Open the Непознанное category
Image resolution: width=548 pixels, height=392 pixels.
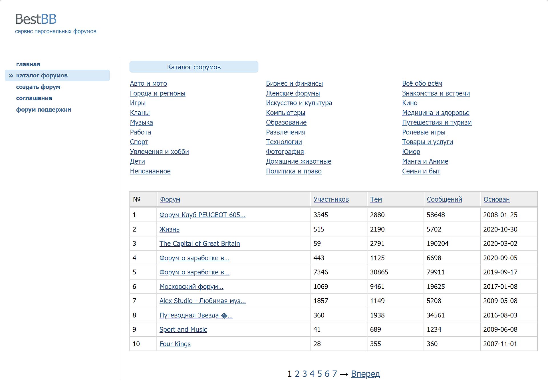coord(150,171)
